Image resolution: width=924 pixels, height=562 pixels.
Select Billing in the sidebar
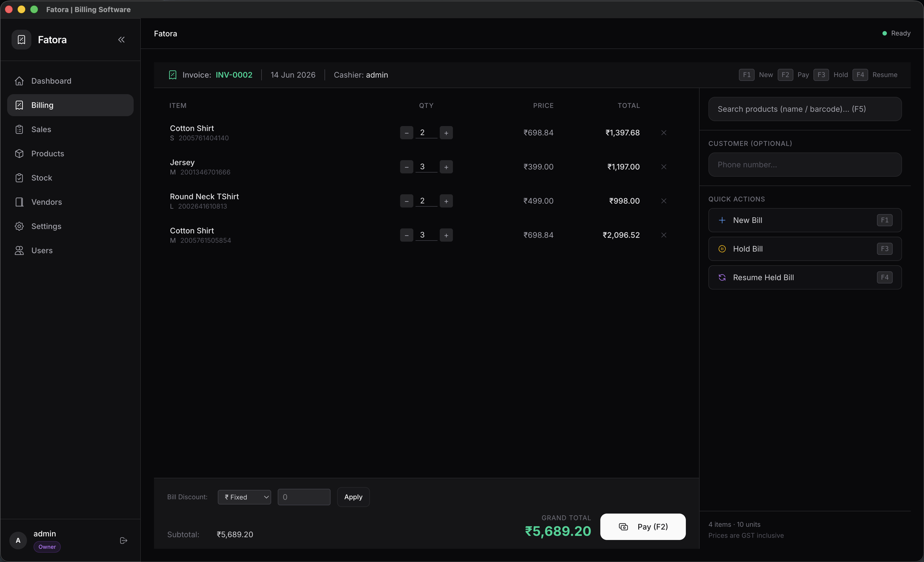[70, 105]
